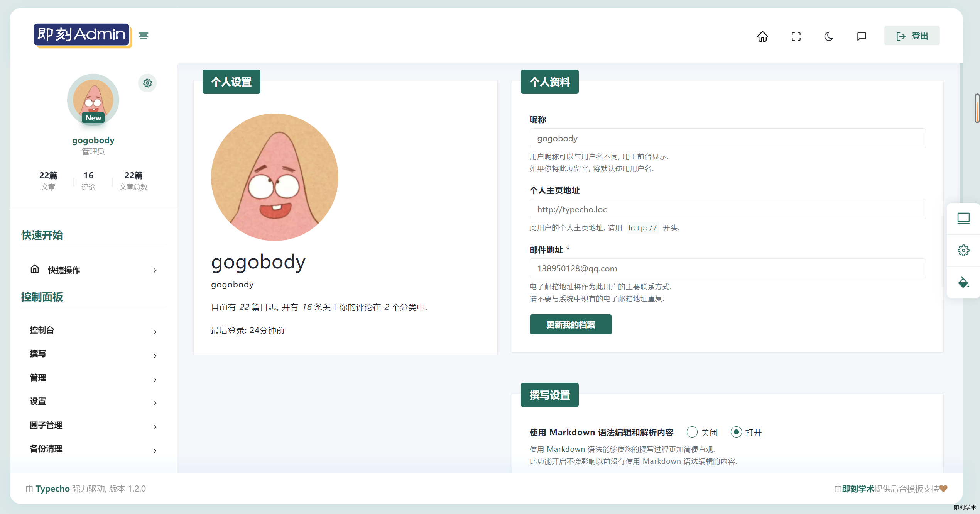Select the 打开 Markdown radio button
This screenshot has width=980, height=514.
pyautogui.click(x=736, y=432)
